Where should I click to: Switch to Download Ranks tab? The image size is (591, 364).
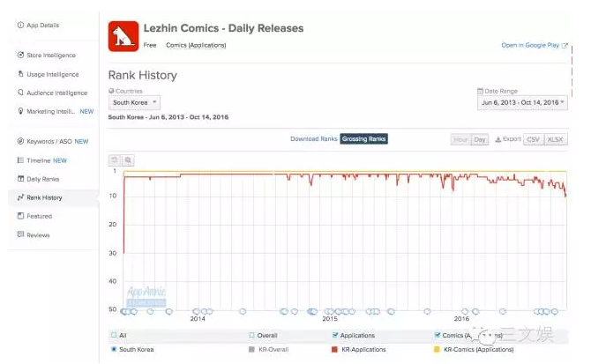pos(314,139)
